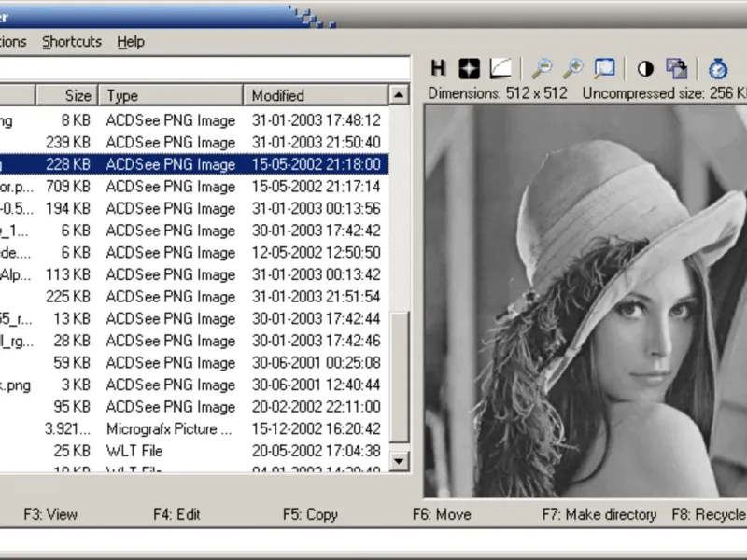747x560 pixels.
Task: Select the 95 KB file row
Action: 194,407
